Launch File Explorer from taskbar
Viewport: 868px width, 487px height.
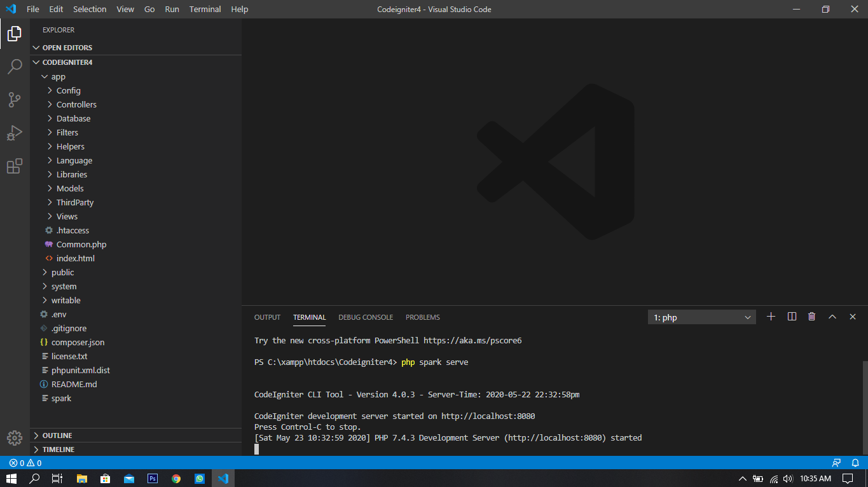click(81, 479)
